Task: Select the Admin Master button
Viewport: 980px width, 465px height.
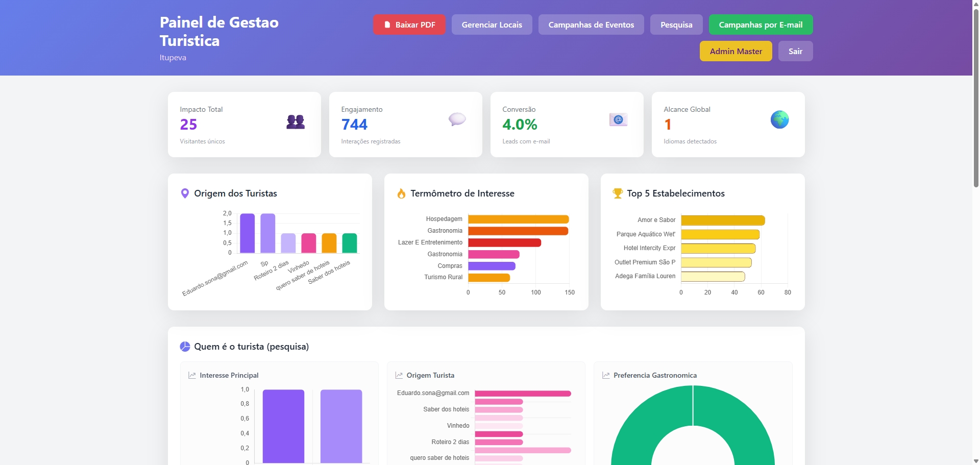Action: pos(736,51)
